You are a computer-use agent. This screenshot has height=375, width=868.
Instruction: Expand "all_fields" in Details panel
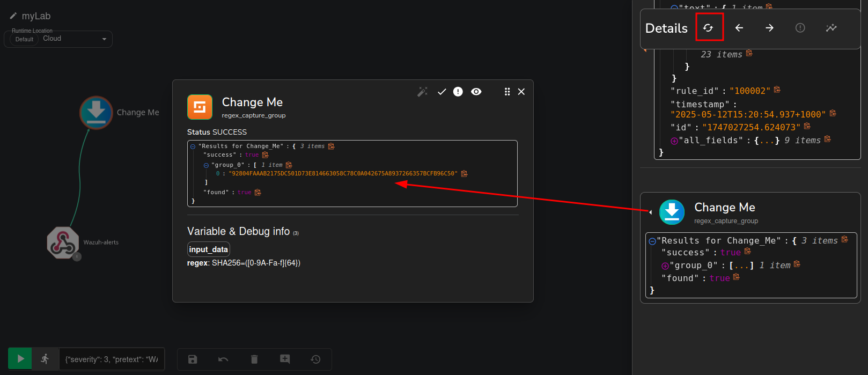tap(674, 141)
